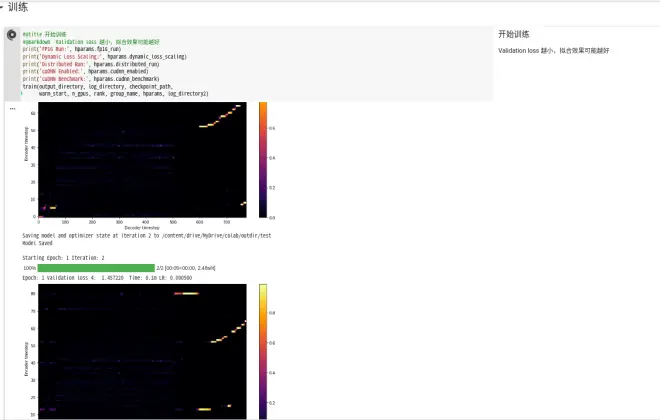Click the first plot's colorbar

pos(263,159)
